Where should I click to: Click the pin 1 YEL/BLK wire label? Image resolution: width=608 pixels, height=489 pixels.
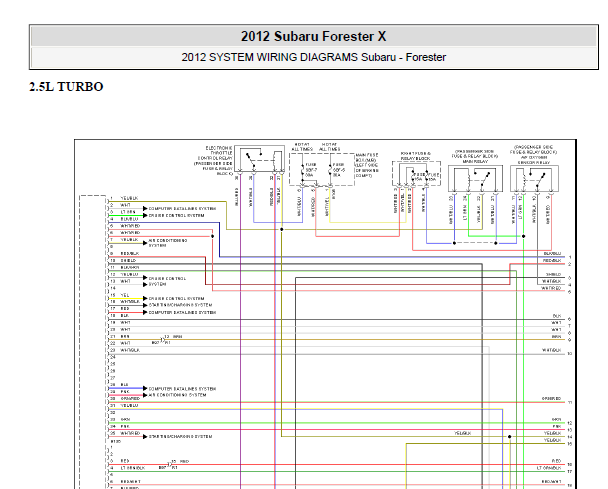[x=129, y=198]
